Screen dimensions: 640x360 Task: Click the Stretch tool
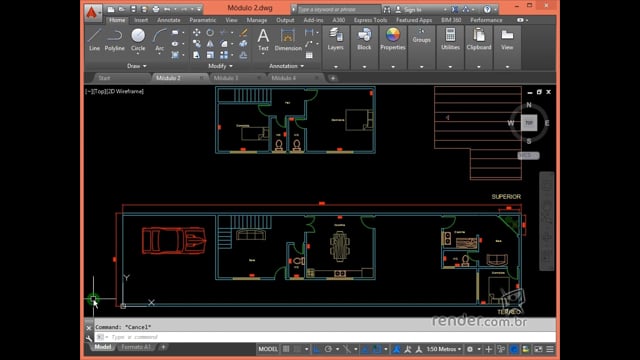click(x=196, y=55)
